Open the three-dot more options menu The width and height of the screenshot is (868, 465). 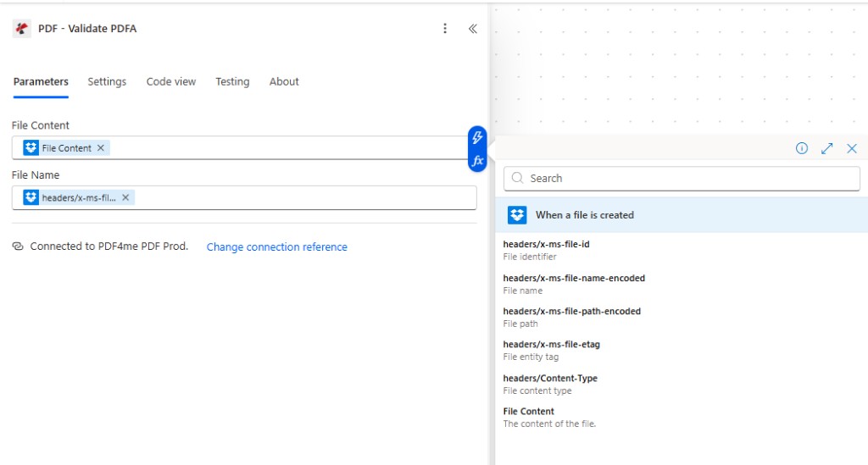tap(445, 29)
